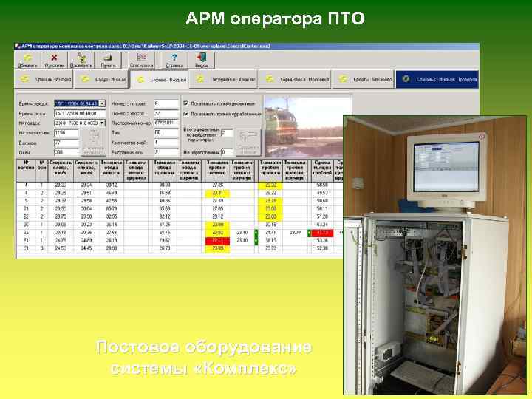The height and width of the screenshot is (399, 532).
Task: Click the cell with value 26.73
Action: click(x=165, y=249)
